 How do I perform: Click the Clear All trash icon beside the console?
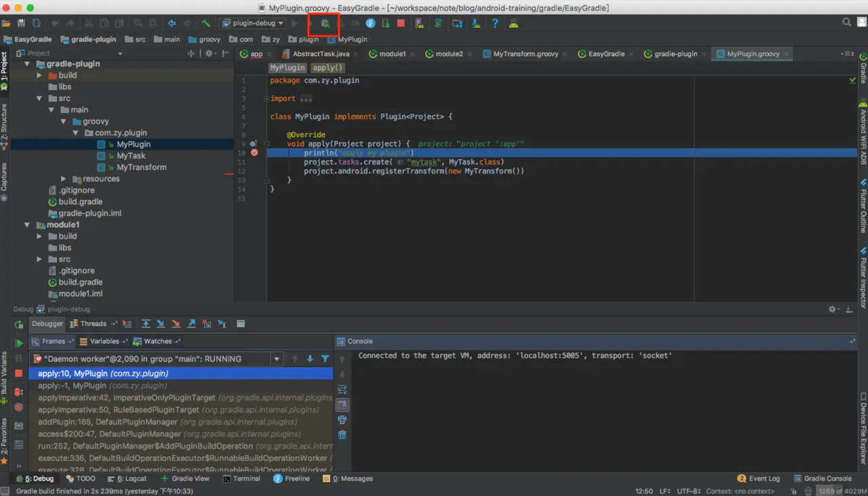pos(342,435)
